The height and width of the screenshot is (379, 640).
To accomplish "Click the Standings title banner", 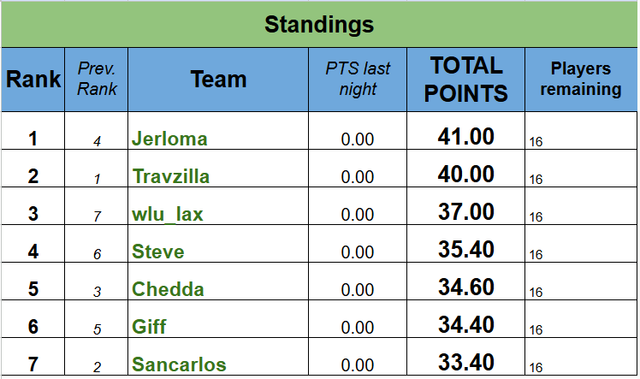I will coord(319,24).
